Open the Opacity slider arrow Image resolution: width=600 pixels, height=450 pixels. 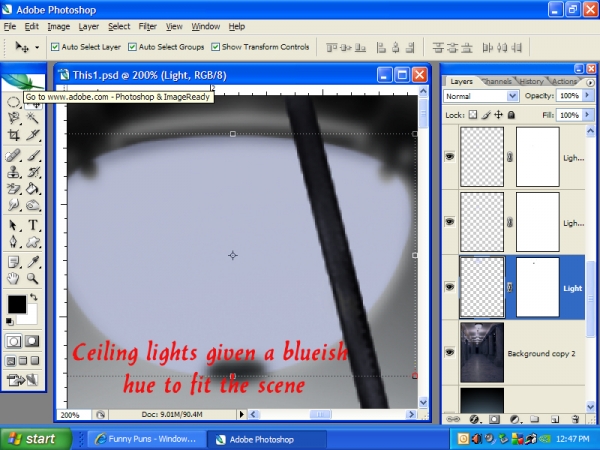coord(588,95)
